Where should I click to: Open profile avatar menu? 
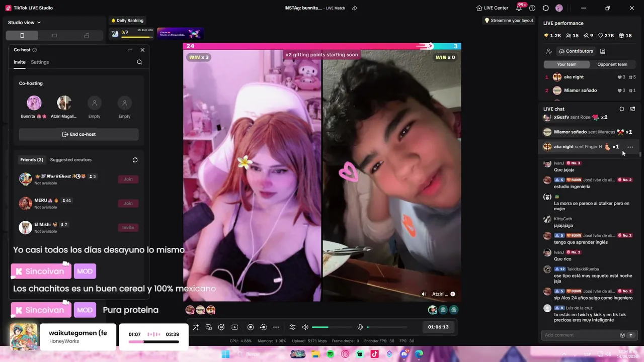click(x=559, y=8)
